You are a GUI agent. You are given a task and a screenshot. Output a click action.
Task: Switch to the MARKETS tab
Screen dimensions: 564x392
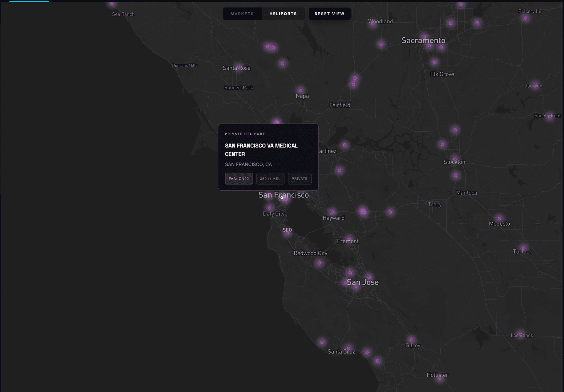tap(242, 14)
